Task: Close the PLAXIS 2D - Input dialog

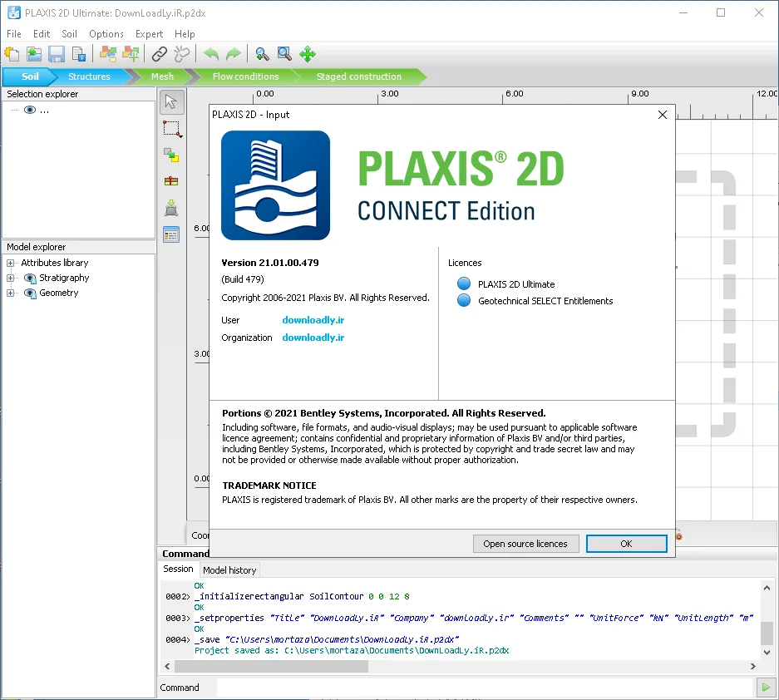Action: pyautogui.click(x=663, y=115)
